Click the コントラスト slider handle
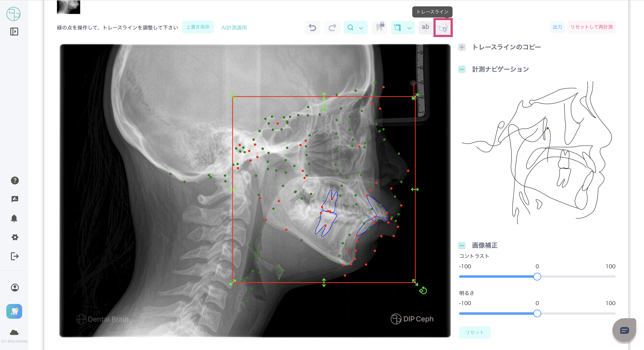The image size is (644, 350). coord(537,276)
